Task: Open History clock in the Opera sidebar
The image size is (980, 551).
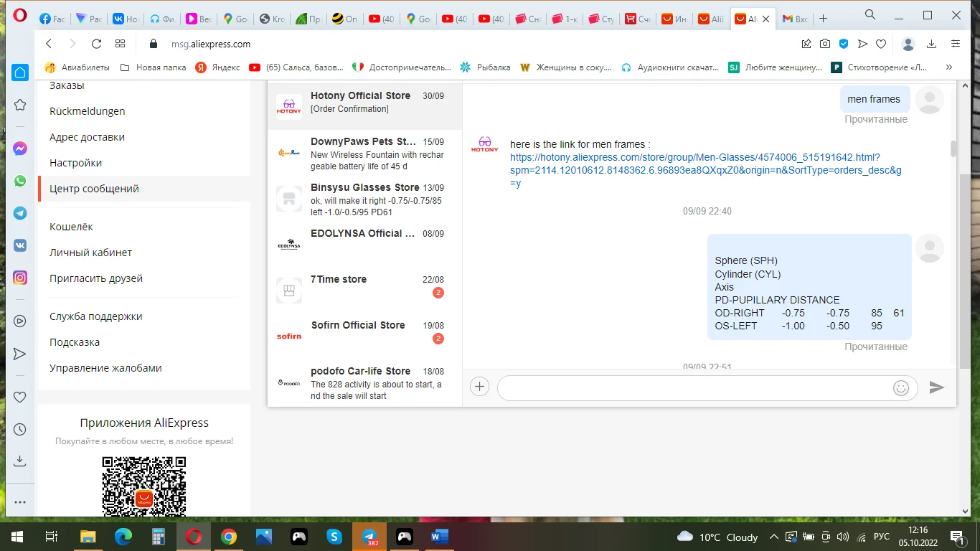Action: (x=20, y=429)
